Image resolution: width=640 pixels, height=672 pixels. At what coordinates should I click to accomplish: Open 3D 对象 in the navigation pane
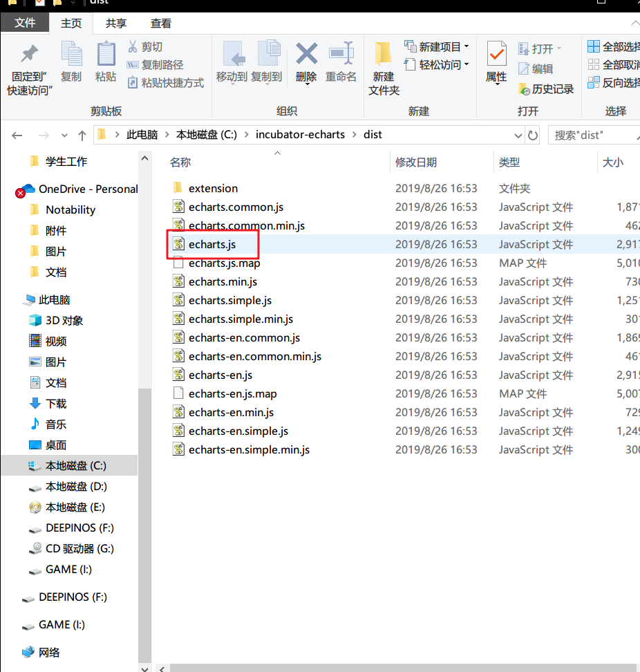(x=64, y=321)
